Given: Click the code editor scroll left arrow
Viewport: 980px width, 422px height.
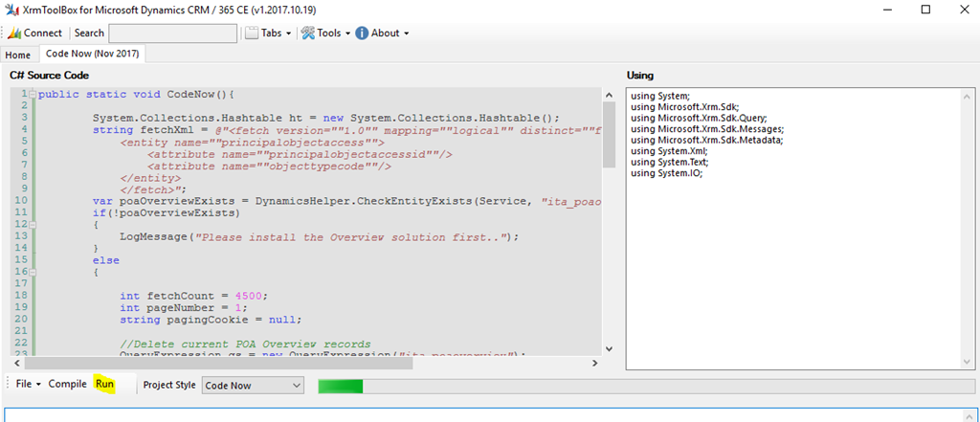Looking at the screenshot, I should 17,363.
